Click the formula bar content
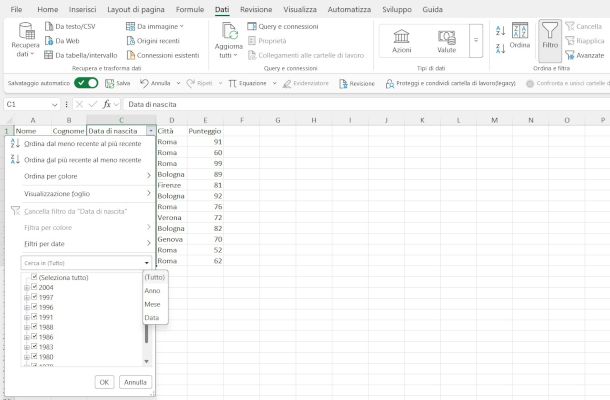 pyautogui.click(x=366, y=104)
